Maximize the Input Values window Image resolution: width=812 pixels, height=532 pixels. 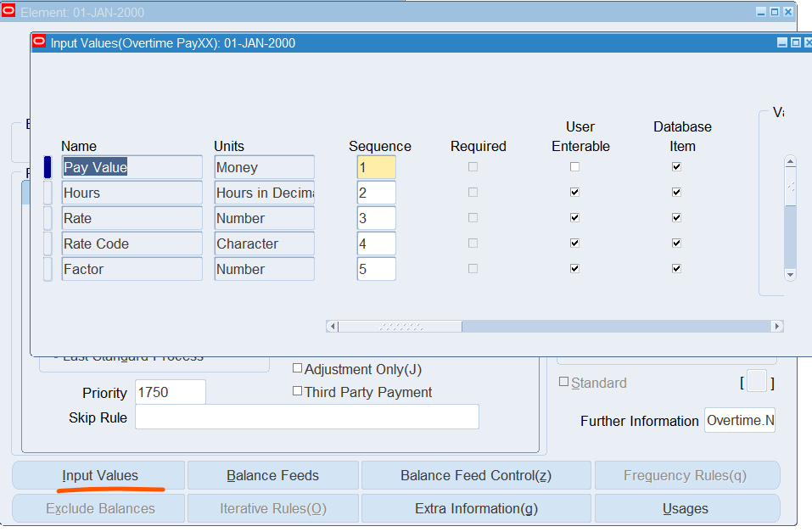pyautogui.click(x=795, y=42)
